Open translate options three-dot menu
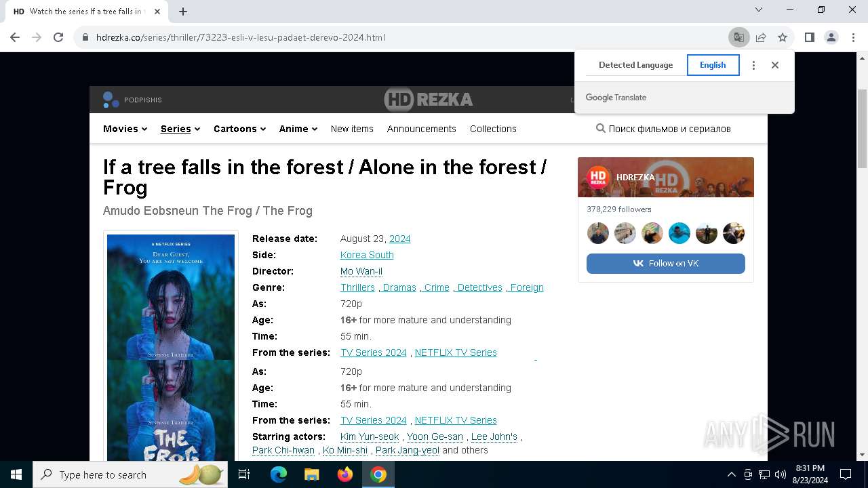Viewport: 868px width, 488px height. 753,65
